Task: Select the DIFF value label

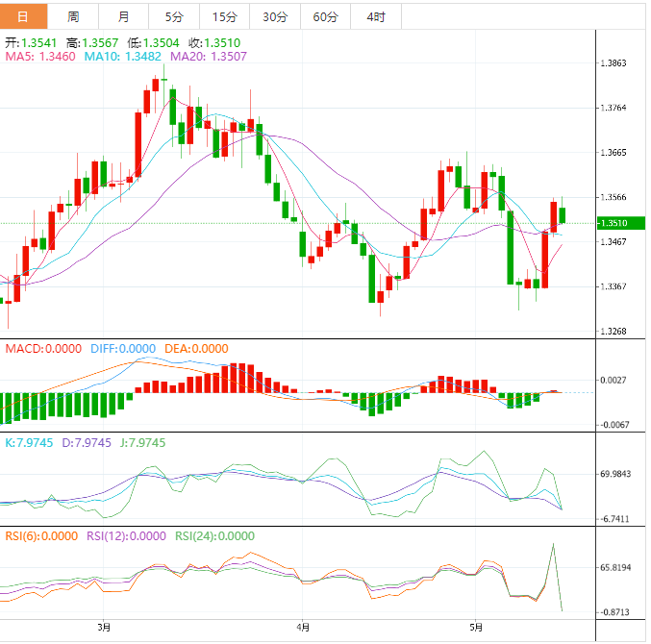Action: click(123, 348)
